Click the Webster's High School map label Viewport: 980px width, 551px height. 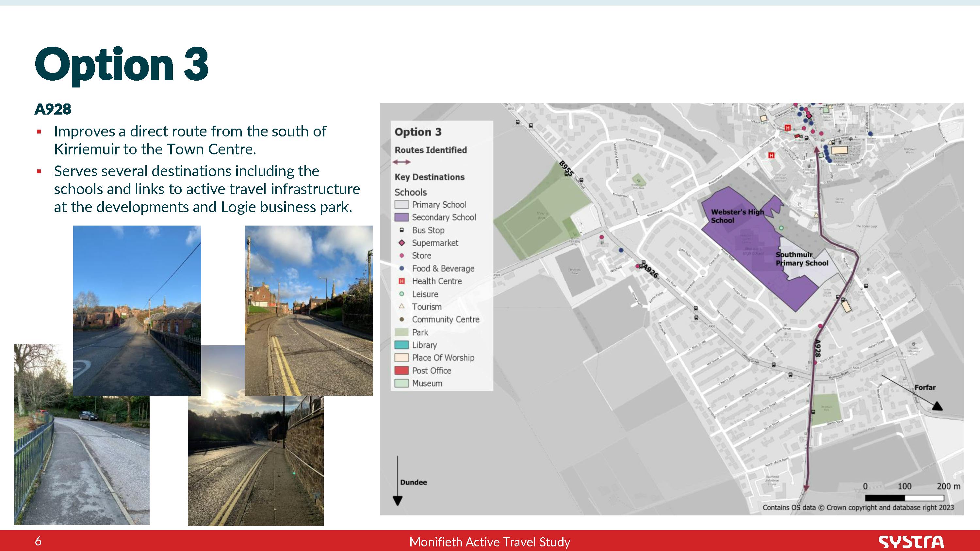tap(737, 216)
